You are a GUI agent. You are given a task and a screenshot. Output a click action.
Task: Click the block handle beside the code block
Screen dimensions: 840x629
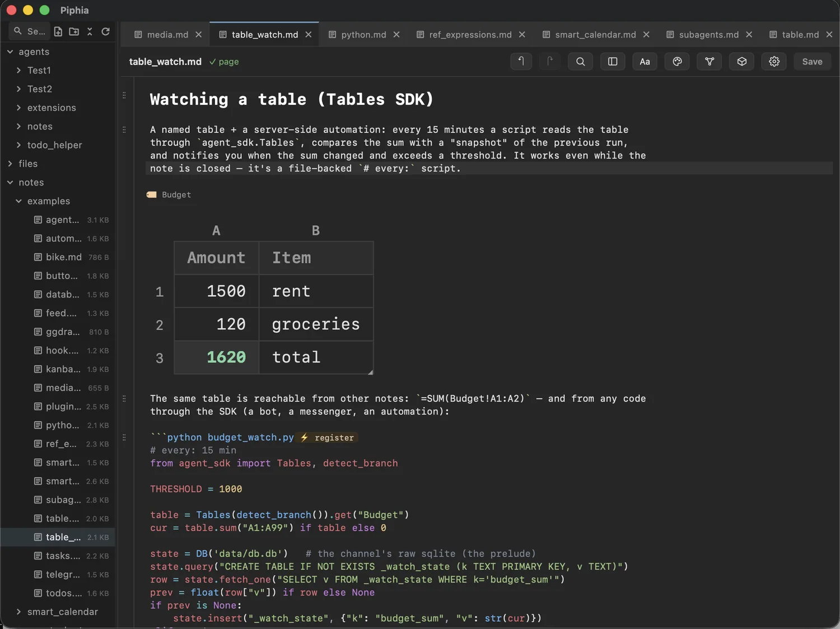click(x=124, y=437)
